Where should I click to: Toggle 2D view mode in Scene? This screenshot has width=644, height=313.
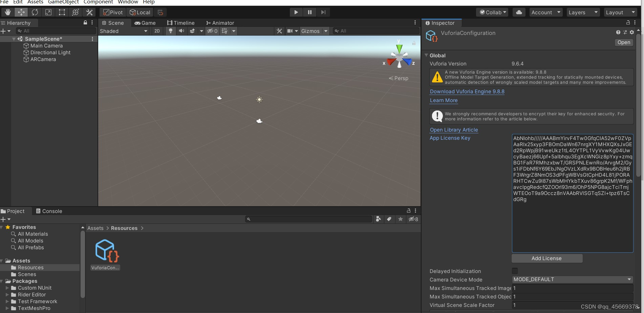point(157,31)
